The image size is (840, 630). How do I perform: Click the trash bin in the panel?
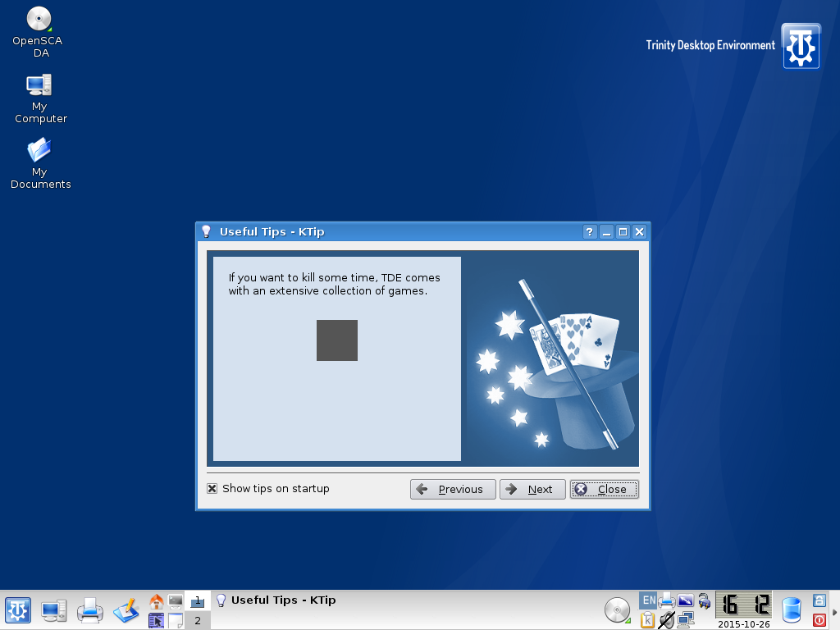point(791,610)
